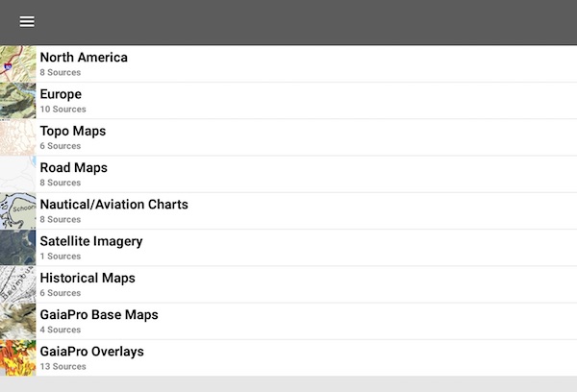Tap the GaiaPro Base Maps thumbnail
Viewport: 577px width, 392px height.
click(17, 321)
